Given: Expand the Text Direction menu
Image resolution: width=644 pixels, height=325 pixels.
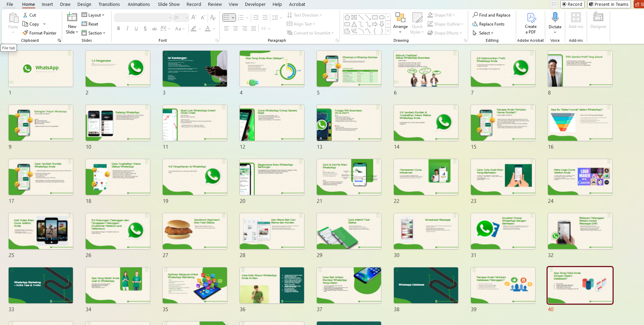Looking at the screenshot, I should coord(304,15).
